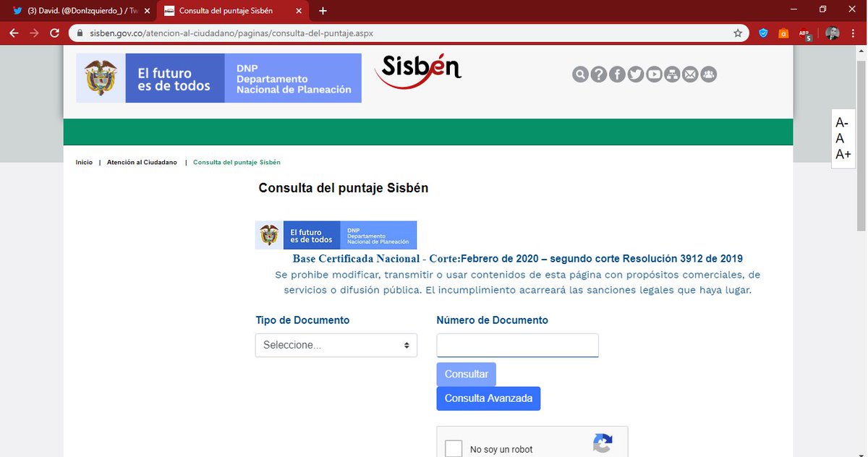Open the Twitter icon in the header
The height and width of the screenshot is (457, 868).
click(636, 74)
